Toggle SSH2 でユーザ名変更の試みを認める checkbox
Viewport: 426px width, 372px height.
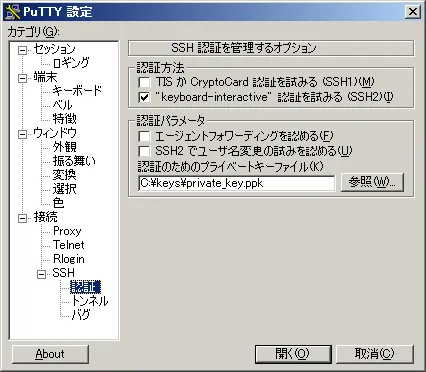pos(144,151)
